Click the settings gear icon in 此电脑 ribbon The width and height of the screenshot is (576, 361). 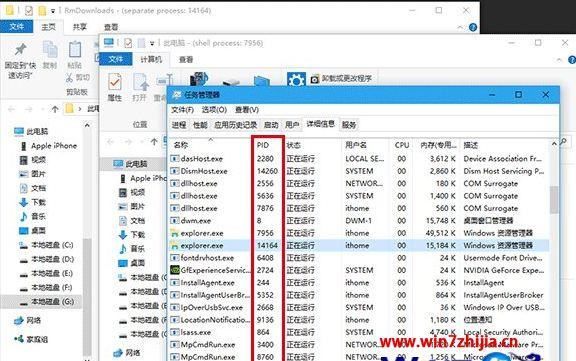click(x=296, y=79)
